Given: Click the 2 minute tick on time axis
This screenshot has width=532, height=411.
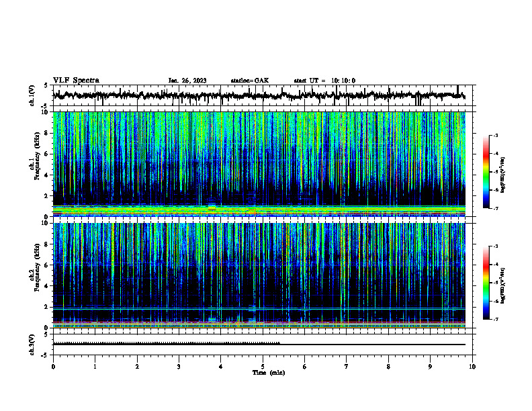Looking at the screenshot, I should click(x=137, y=367).
